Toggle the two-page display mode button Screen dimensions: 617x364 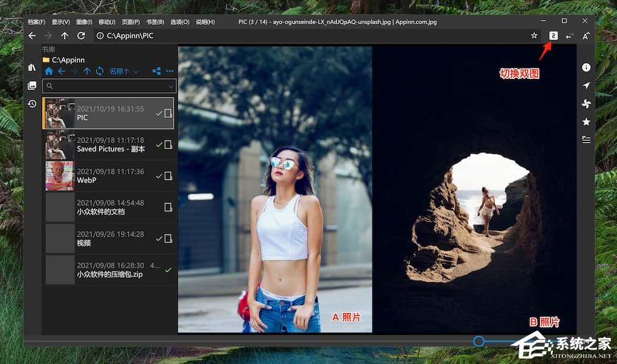pos(553,36)
